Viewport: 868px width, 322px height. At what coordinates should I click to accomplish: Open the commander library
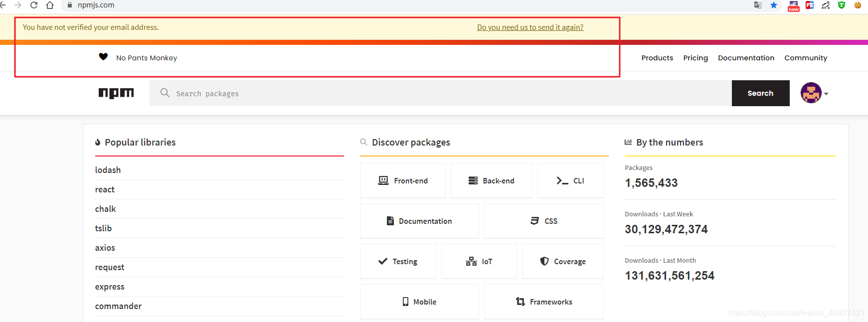[118, 306]
